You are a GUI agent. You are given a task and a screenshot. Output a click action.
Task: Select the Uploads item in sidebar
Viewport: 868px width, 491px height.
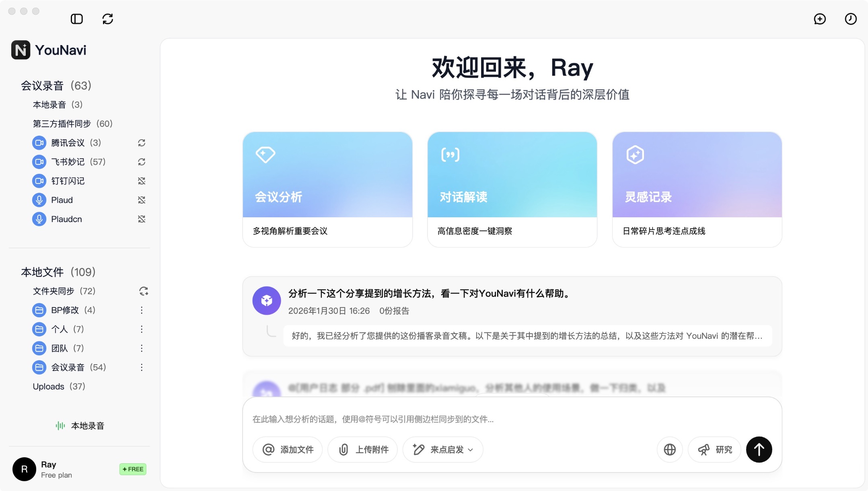coord(58,386)
